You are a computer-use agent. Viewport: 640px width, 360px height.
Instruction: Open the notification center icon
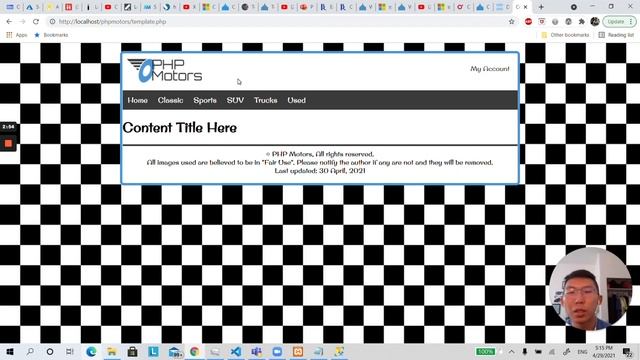[627, 351]
